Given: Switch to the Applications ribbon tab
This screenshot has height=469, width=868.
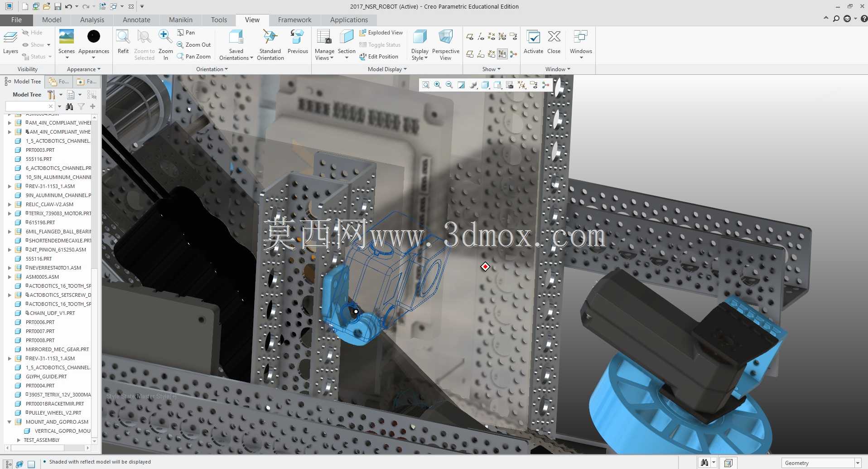Looking at the screenshot, I should click(x=349, y=20).
